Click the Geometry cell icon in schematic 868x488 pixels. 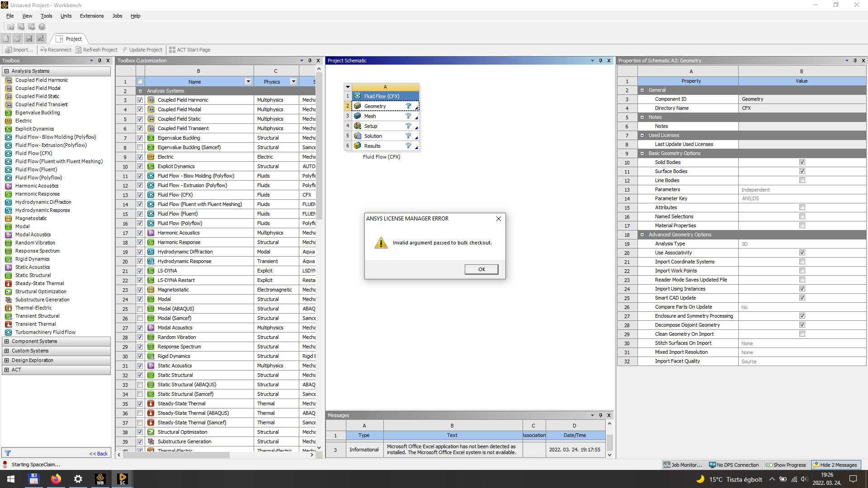point(357,106)
